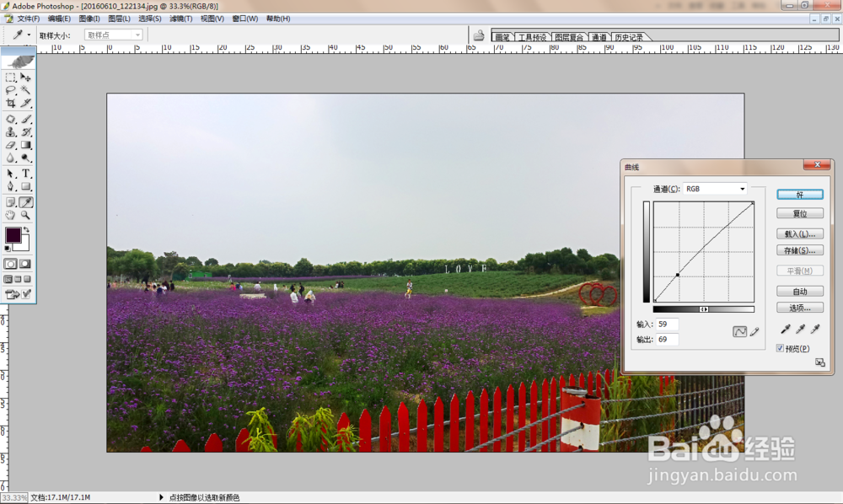Click the 自动 auto button
This screenshot has width=843, height=504.
[800, 292]
